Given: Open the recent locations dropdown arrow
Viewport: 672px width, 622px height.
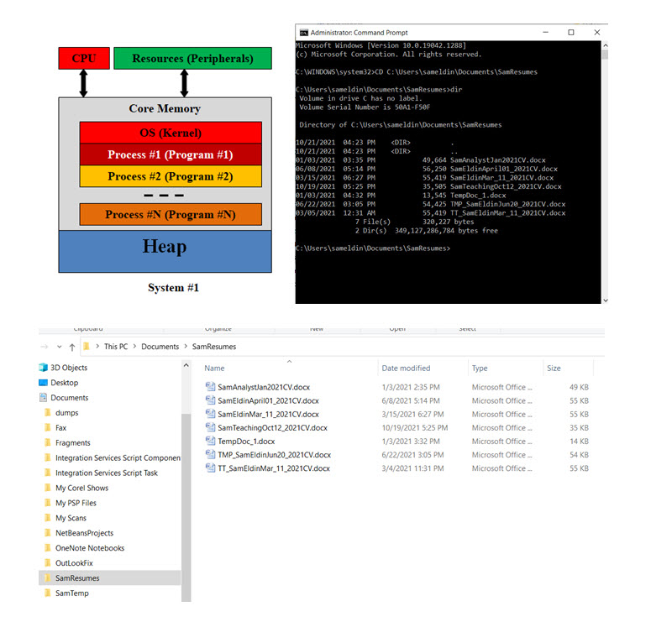Looking at the screenshot, I should coord(59,347).
